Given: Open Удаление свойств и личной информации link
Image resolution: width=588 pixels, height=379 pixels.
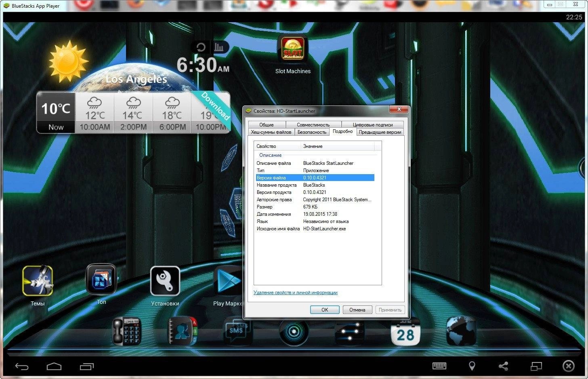Looking at the screenshot, I should (295, 293).
